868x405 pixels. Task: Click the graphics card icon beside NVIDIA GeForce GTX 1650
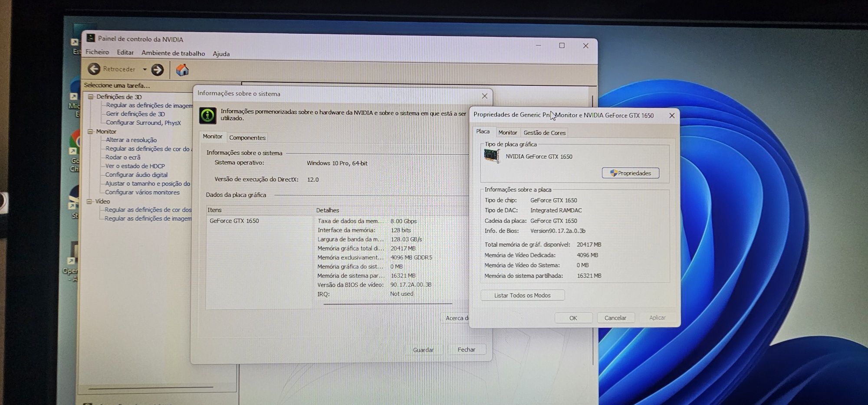pos(492,156)
